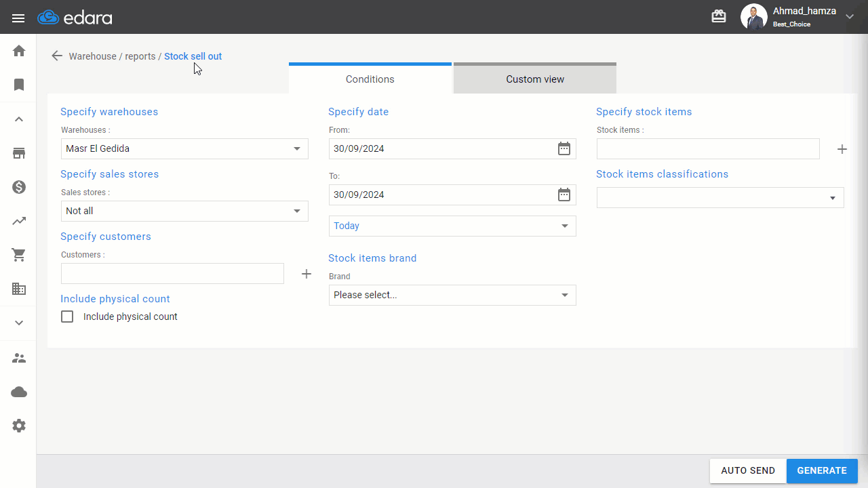Viewport: 868px width, 488px height.
Task: Open the From date calendar picker
Action: [564, 148]
